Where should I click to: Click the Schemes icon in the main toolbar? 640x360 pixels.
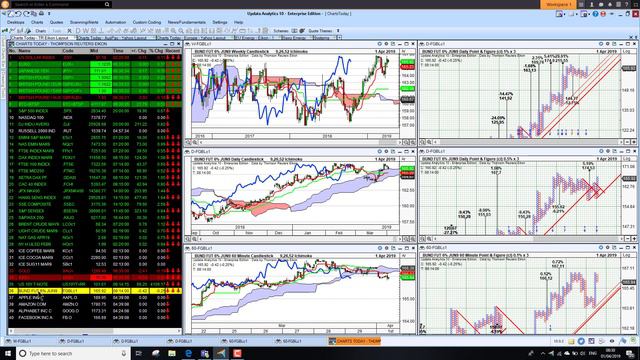[x=294, y=31]
